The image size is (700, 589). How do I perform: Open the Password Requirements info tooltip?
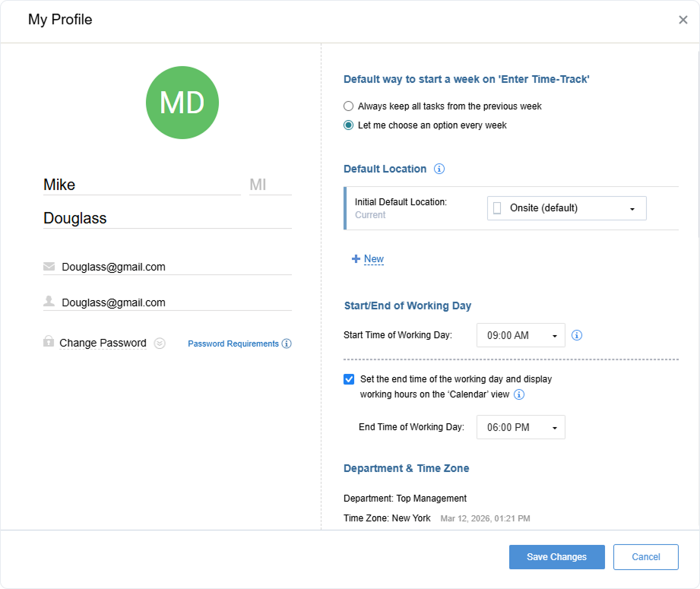[287, 344]
